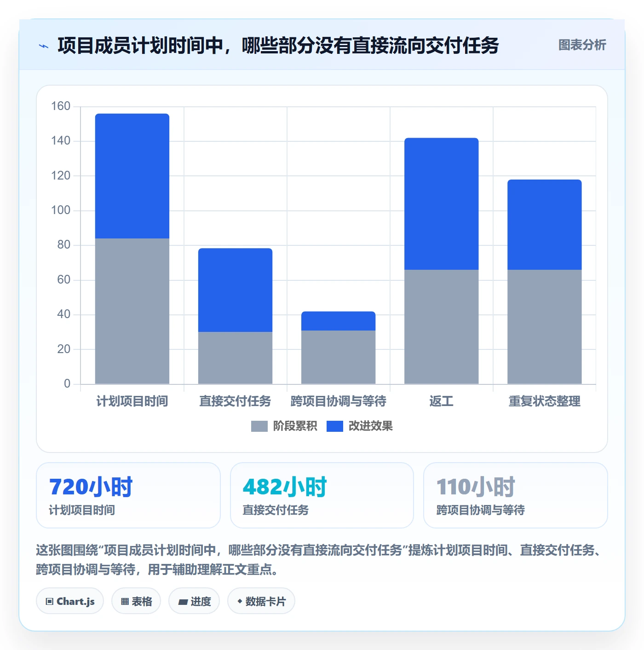Select the 数据卡片 tag chip
644x650 pixels.
coord(261,601)
